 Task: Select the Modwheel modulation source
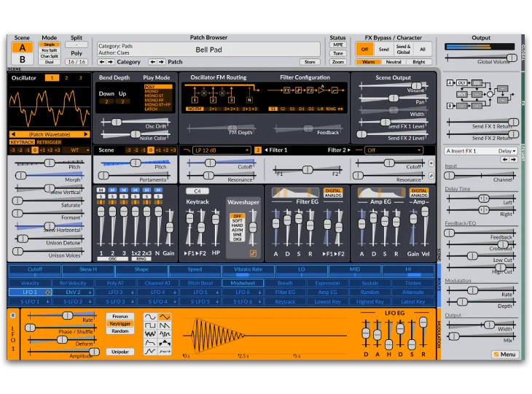click(x=242, y=283)
